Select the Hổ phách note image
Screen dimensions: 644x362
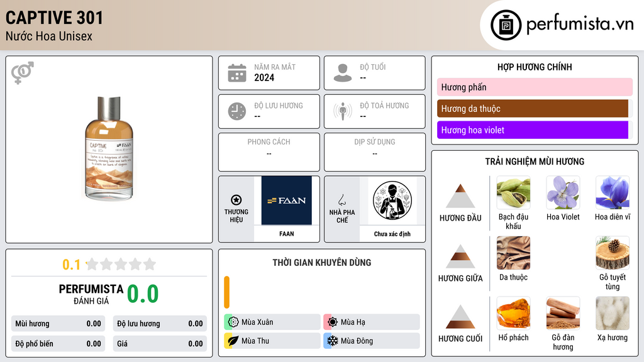(x=513, y=313)
